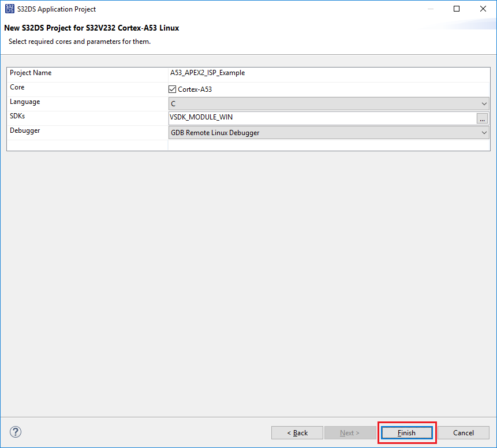
Task: Minimize the S32DS Application Project window
Action: pyautogui.click(x=431, y=9)
